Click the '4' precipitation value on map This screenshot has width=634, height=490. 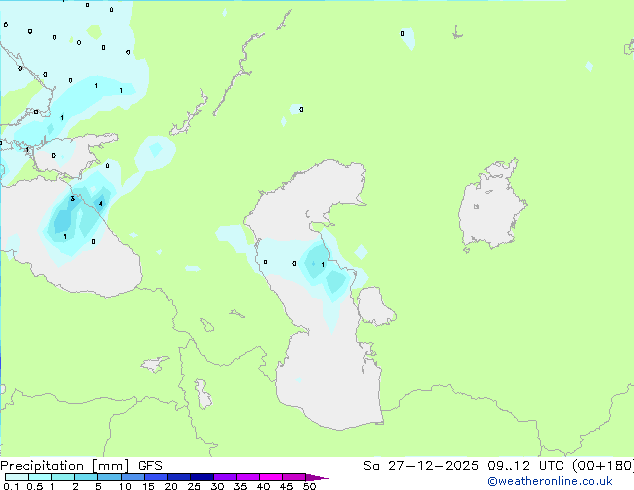point(101,204)
